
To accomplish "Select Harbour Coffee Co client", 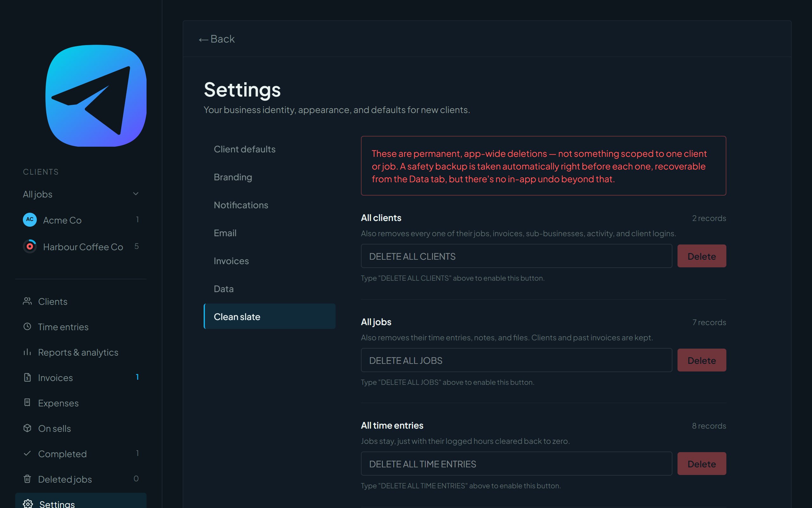I will pos(81,247).
